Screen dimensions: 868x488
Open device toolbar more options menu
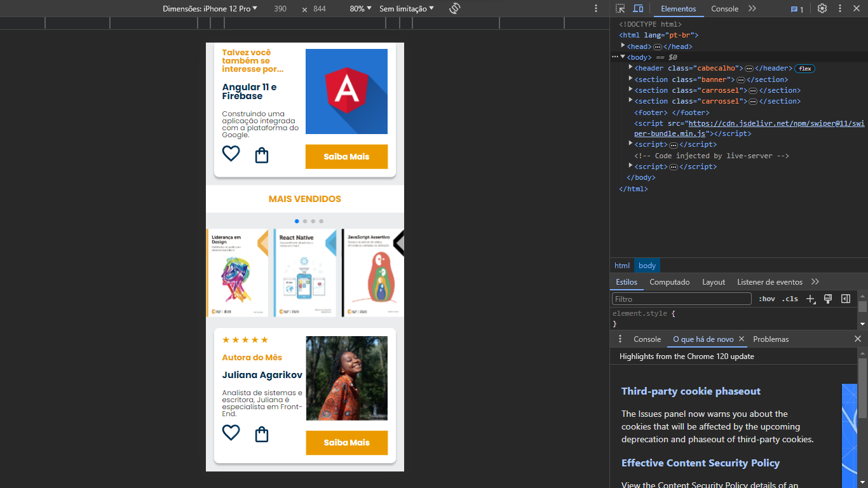point(596,8)
